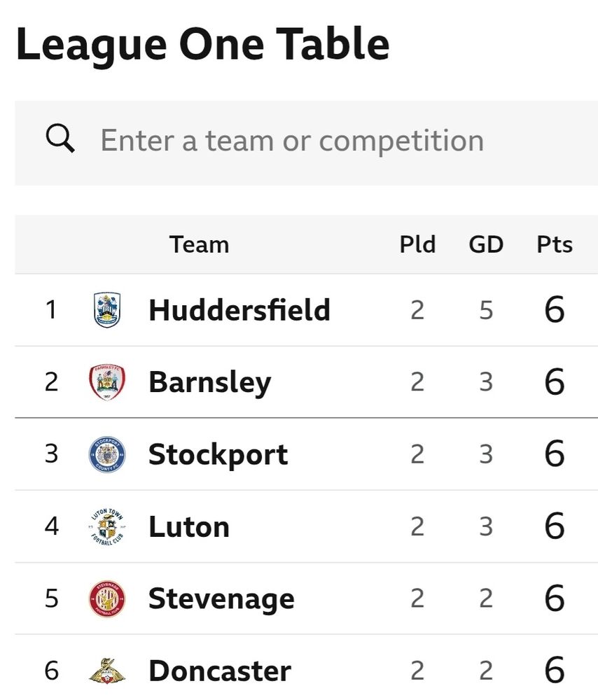This screenshot has width=598, height=700.
Task: Click the Luton Town club logo
Action: coord(107,527)
